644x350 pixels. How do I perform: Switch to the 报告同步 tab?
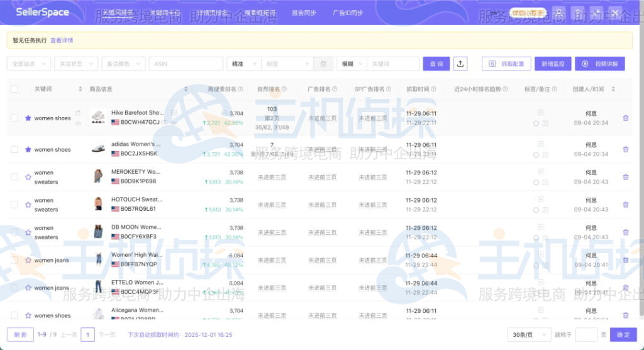(x=304, y=13)
